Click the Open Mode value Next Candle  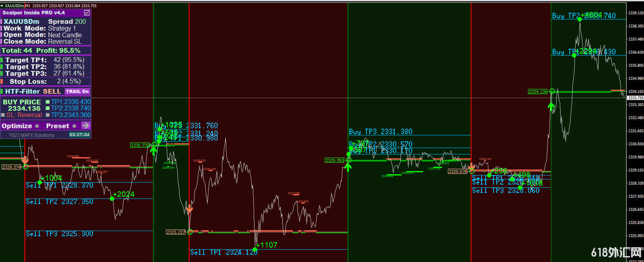point(65,35)
